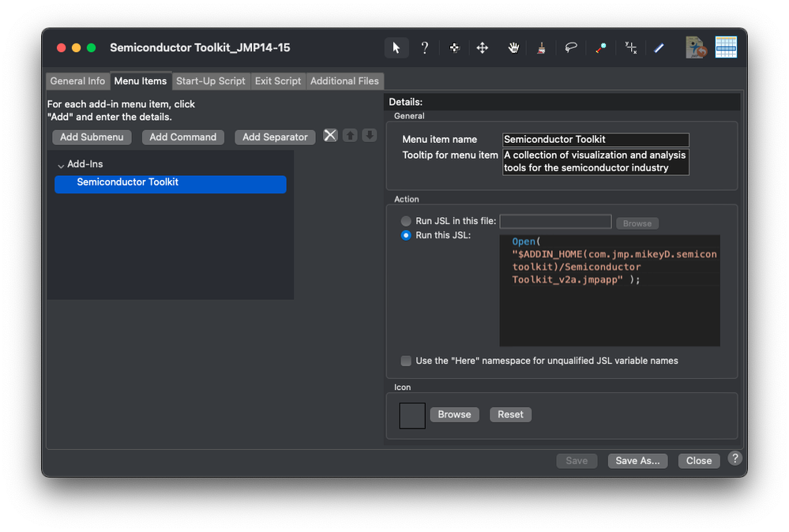Image resolution: width=789 pixels, height=532 pixels.
Task: Browse for a JSL file in Action
Action: [x=637, y=223]
